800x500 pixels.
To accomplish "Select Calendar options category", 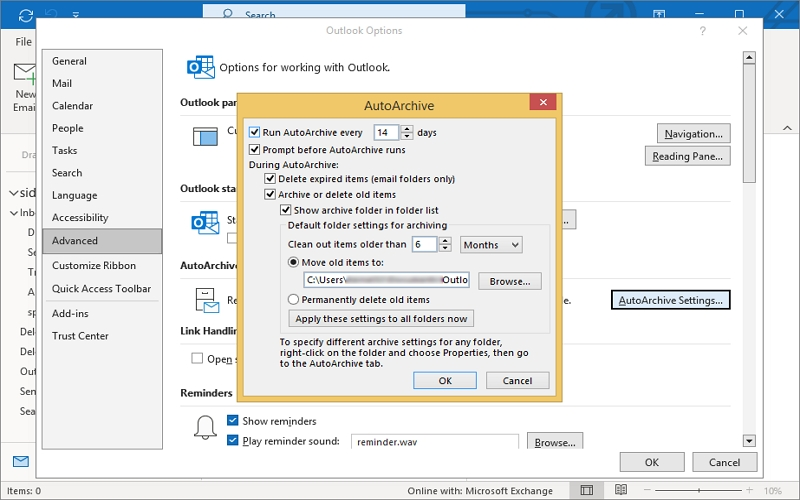I will point(102,106).
